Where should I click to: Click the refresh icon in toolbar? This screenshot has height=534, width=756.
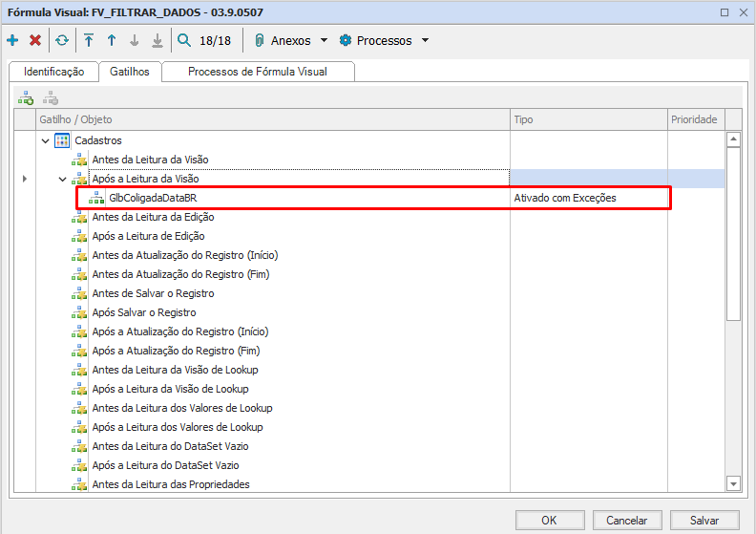tap(62, 40)
